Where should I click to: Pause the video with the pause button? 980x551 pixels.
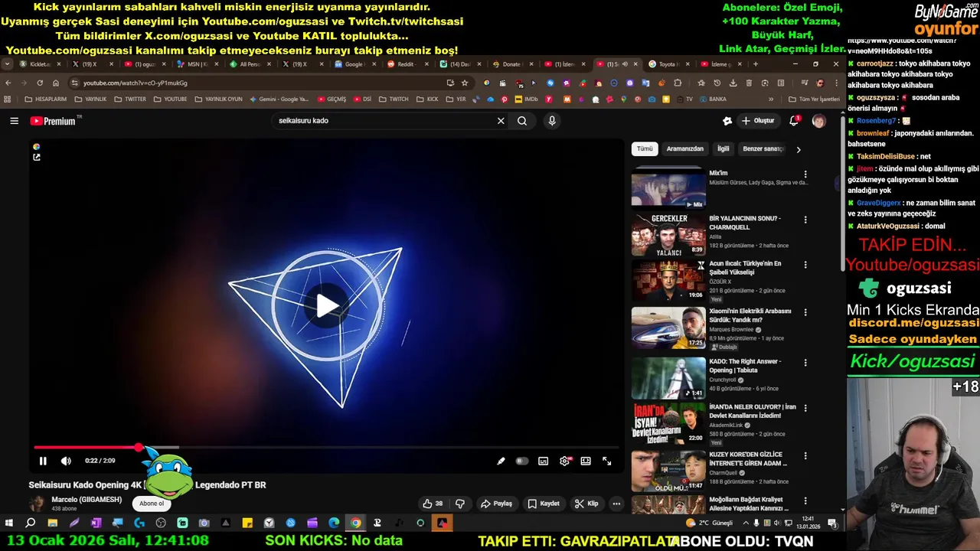[x=43, y=461]
